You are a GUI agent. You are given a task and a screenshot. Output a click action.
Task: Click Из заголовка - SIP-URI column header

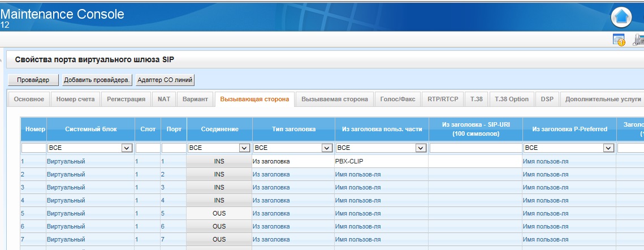475,129
